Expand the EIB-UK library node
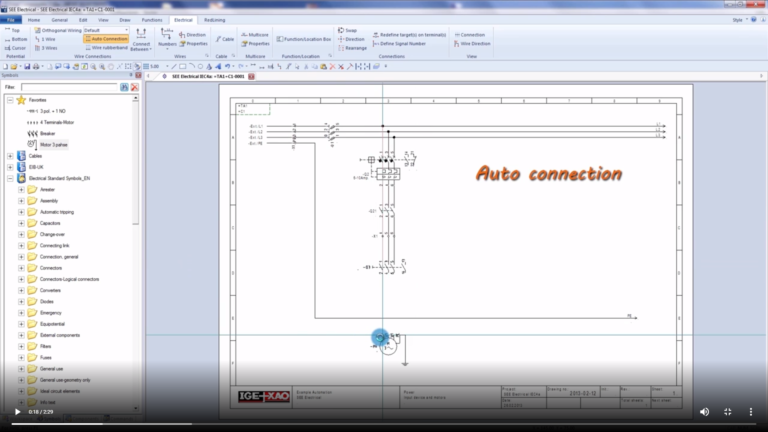768x432 pixels. point(10,167)
